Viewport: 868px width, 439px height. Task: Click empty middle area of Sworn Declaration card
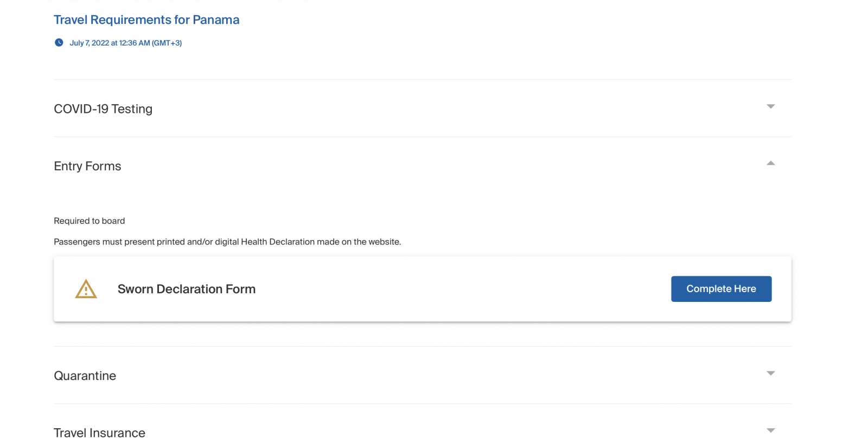tap(461, 289)
